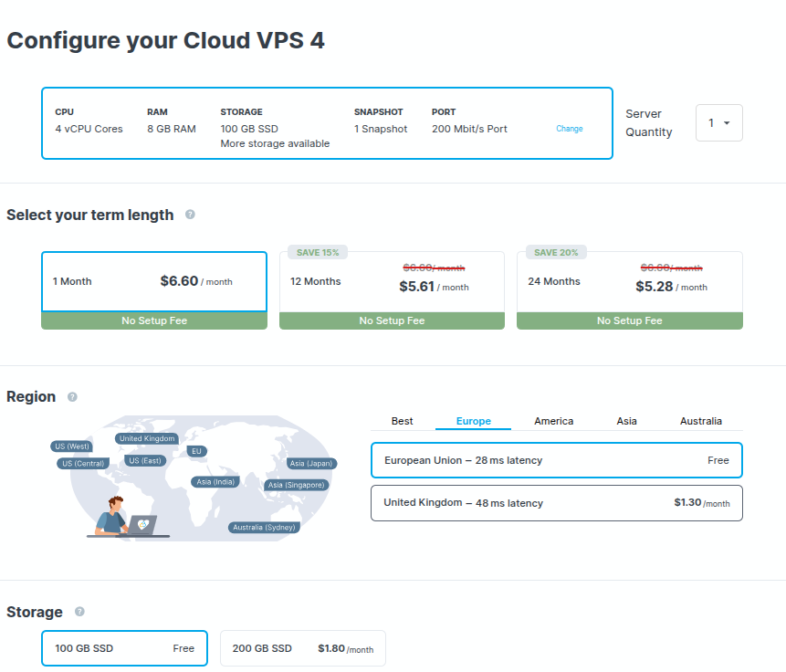Click the '1 Snapshot' text
The image size is (786, 672).
(x=381, y=129)
